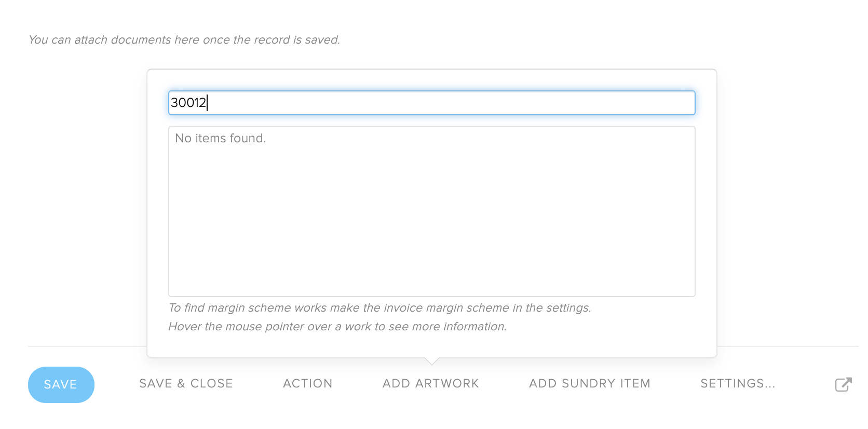Screen dimensions: 868x429
Task: Open SETTINGS...
Action: [738, 384]
